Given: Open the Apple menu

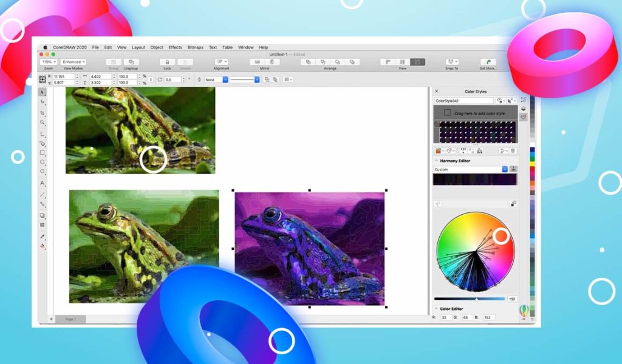Looking at the screenshot, I should click(x=45, y=47).
